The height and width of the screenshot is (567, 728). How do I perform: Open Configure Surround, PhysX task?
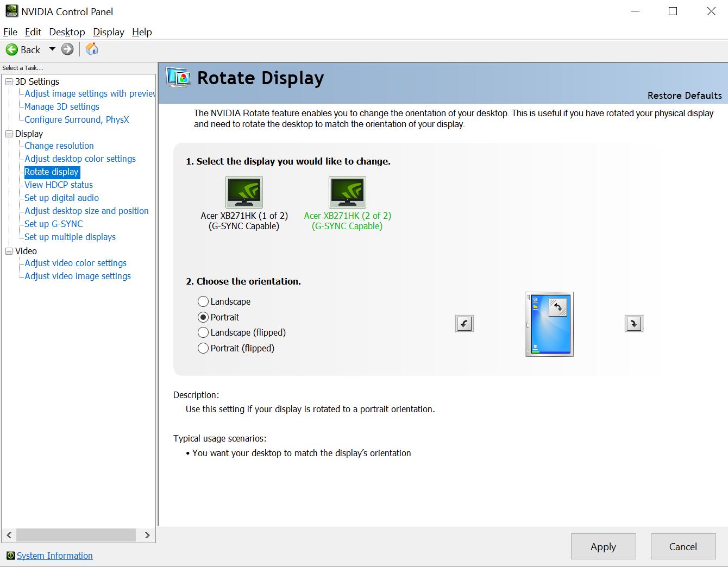[x=77, y=119]
